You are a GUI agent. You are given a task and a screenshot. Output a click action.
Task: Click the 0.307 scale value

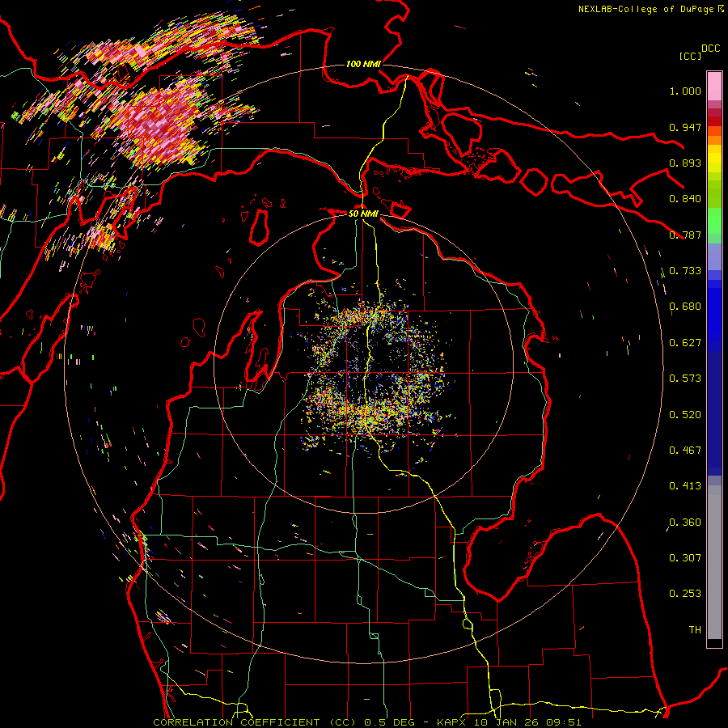point(685,558)
